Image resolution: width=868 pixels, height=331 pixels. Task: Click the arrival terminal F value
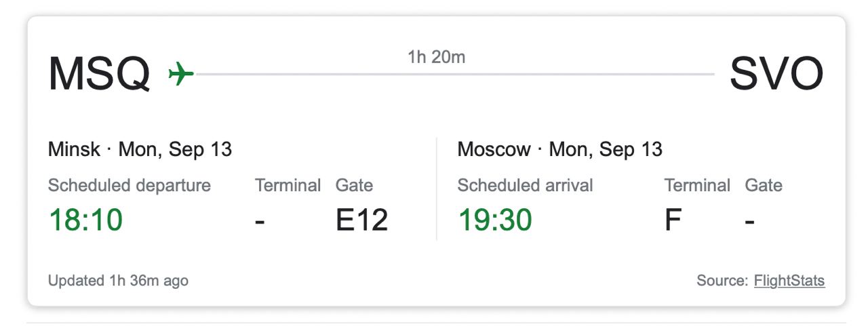coord(673,220)
